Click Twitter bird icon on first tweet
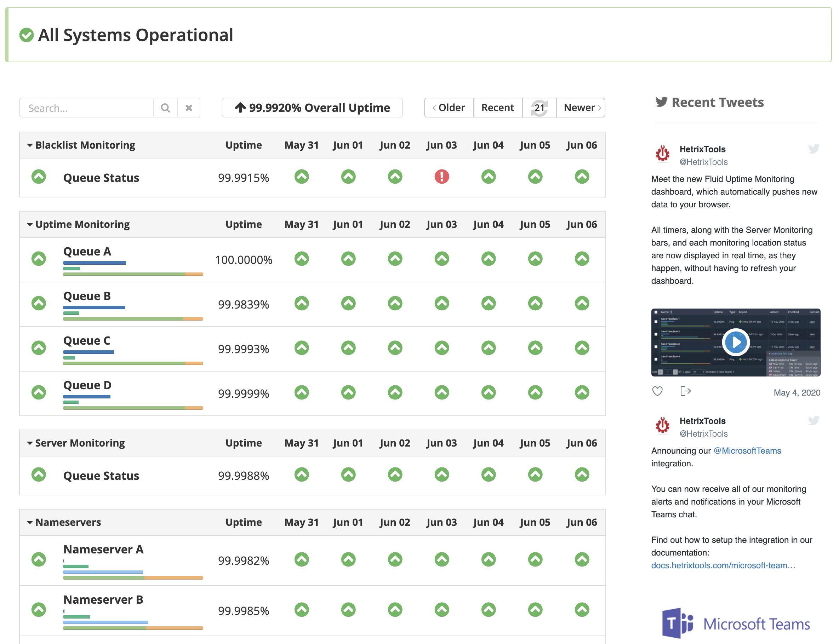The width and height of the screenshot is (839, 644). 813,149
